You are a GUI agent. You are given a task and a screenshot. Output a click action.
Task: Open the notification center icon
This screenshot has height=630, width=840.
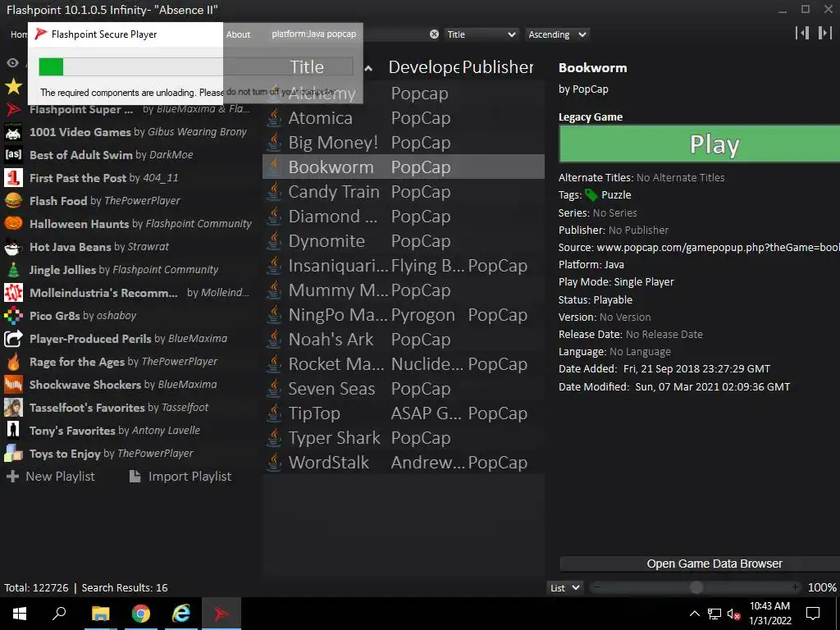[813, 614]
